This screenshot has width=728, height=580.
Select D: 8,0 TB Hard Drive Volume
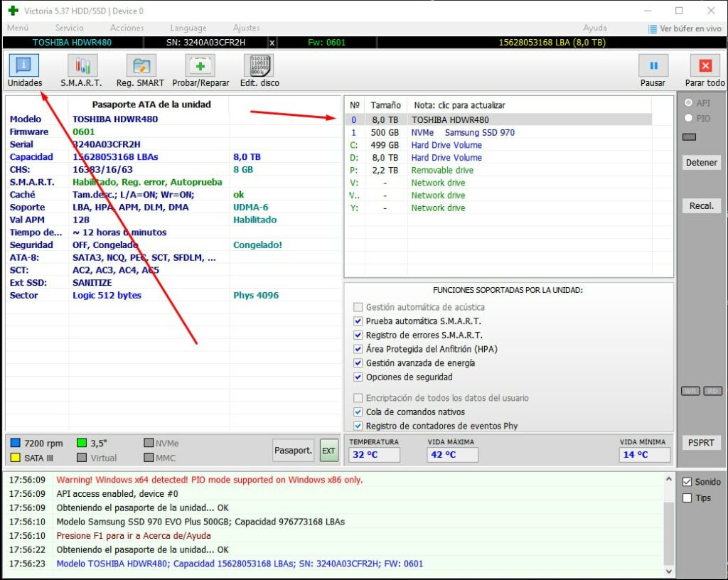(x=498, y=158)
